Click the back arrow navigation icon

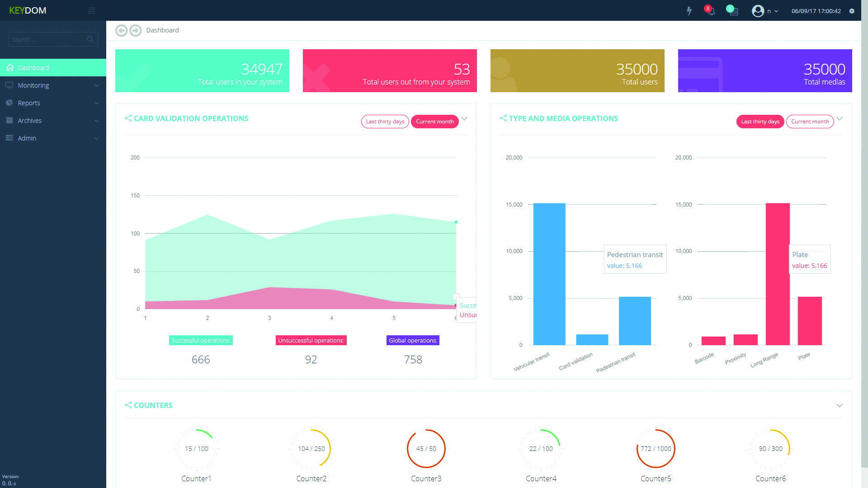pyautogui.click(x=121, y=30)
